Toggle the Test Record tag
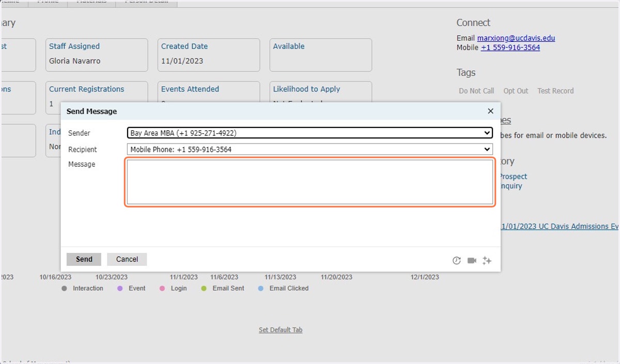Screen dimensions: 620x364 pos(555,91)
